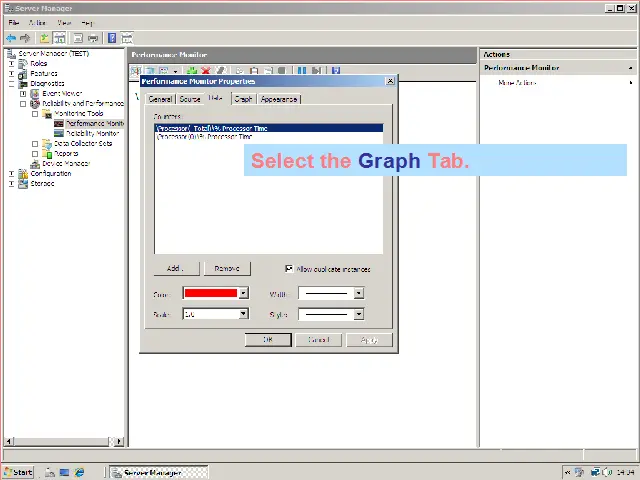Image resolution: width=640 pixels, height=480 pixels.
Task: Toggle Allow duplicate instances checkbox
Action: [x=289, y=269]
